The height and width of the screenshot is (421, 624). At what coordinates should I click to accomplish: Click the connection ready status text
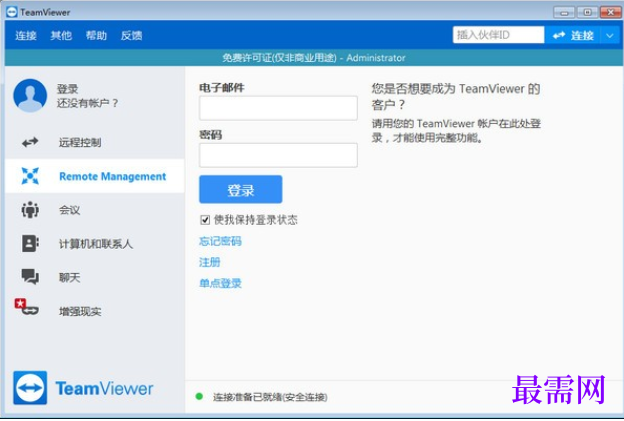[270, 397]
